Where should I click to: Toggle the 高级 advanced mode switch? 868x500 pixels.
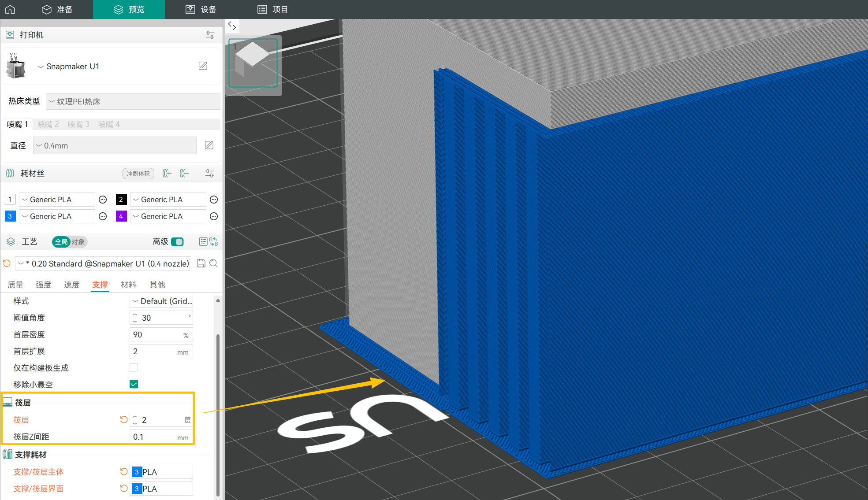tap(177, 242)
